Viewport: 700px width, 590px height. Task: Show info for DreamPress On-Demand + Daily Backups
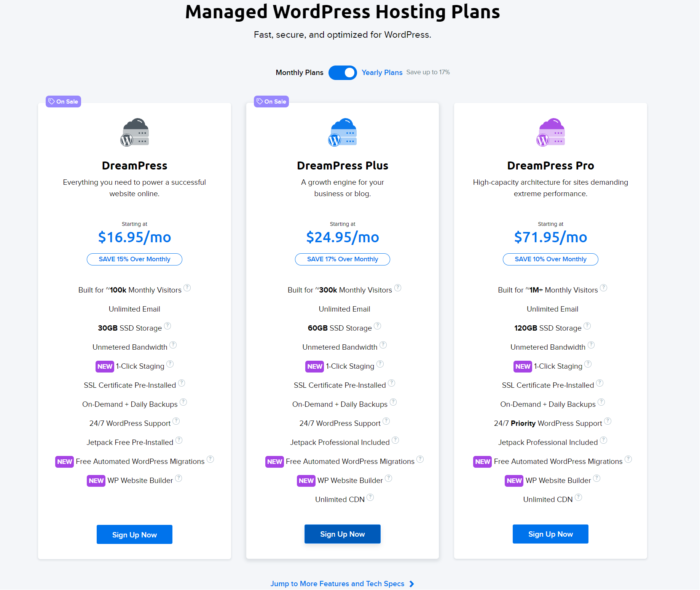[x=183, y=402]
